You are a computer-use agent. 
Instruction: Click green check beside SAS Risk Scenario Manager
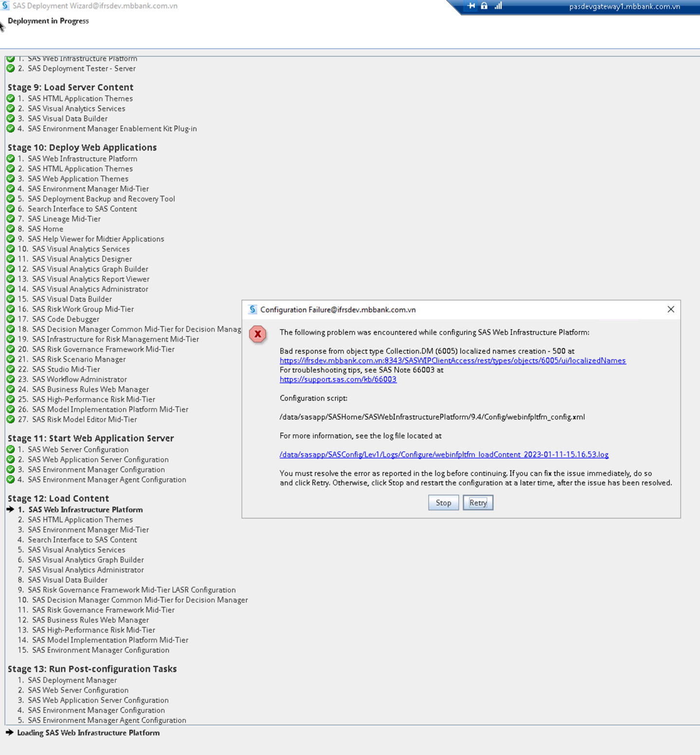coord(11,360)
